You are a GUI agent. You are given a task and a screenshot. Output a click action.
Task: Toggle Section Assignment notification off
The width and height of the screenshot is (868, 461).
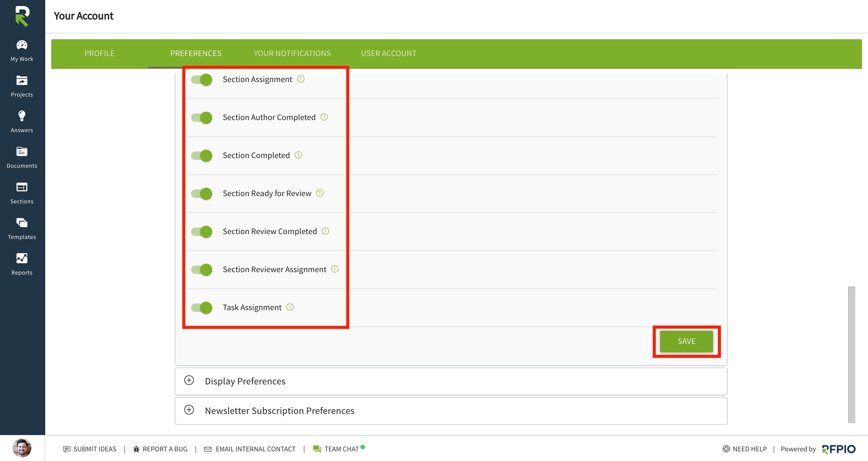(202, 80)
